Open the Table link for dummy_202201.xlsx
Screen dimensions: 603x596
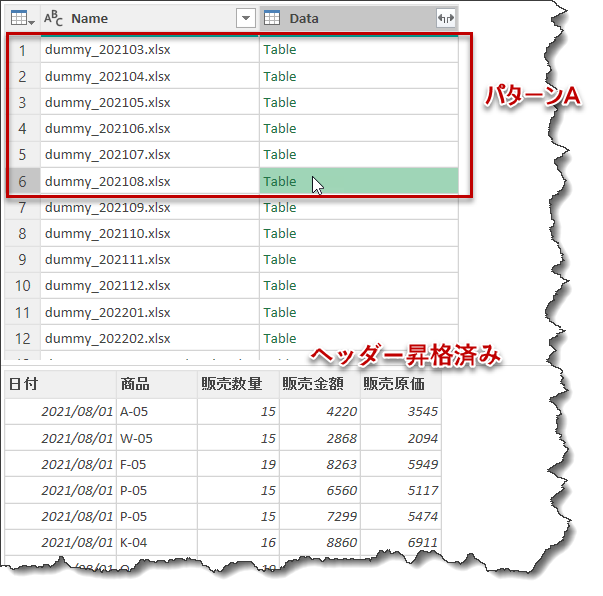[x=280, y=313]
